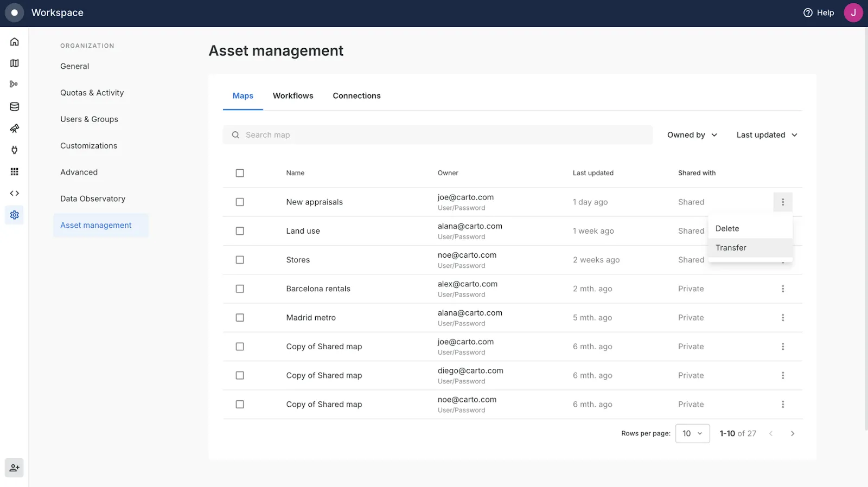Viewport: 868px width, 487px height.
Task: Open the Connections plug icon
Action: click(x=15, y=150)
